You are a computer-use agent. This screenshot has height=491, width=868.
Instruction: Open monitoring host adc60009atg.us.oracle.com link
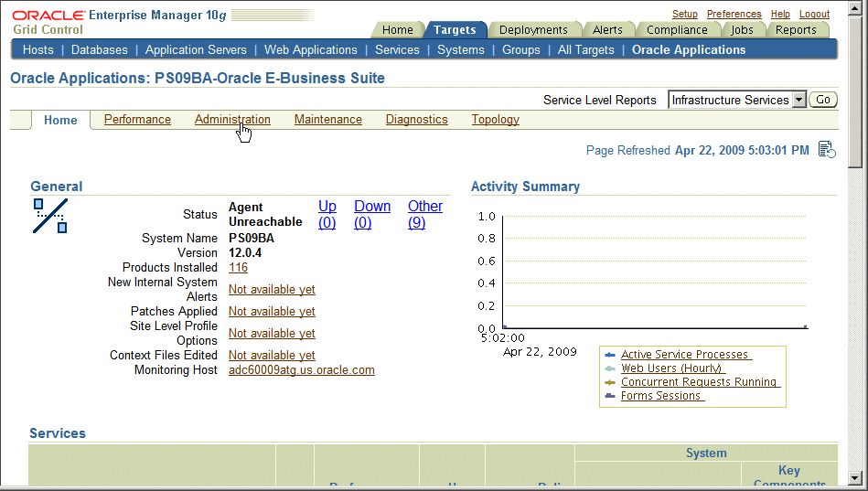click(302, 369)
